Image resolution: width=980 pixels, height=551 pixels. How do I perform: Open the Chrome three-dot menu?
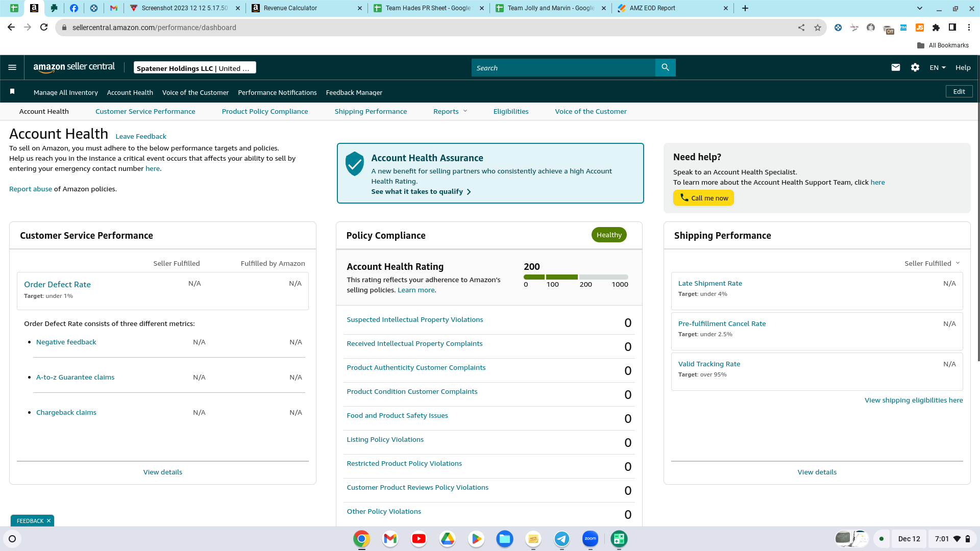point(969,28)
